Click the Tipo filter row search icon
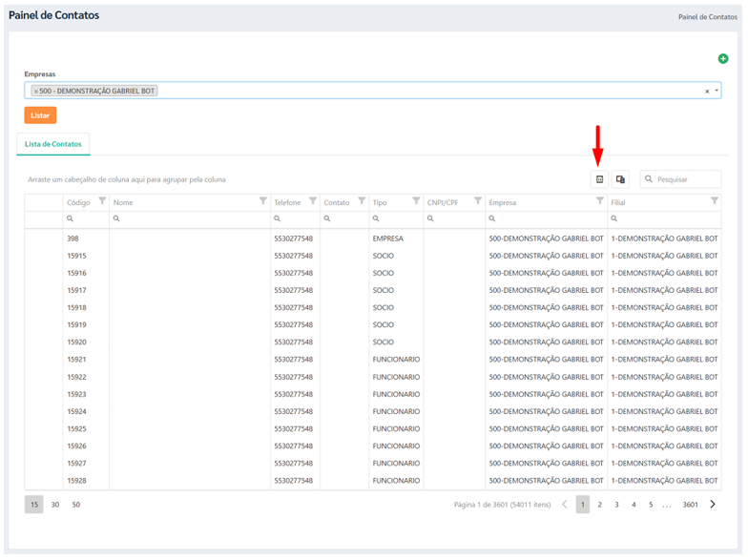Viewport: 748px width, 560px height. coord(376,218)
